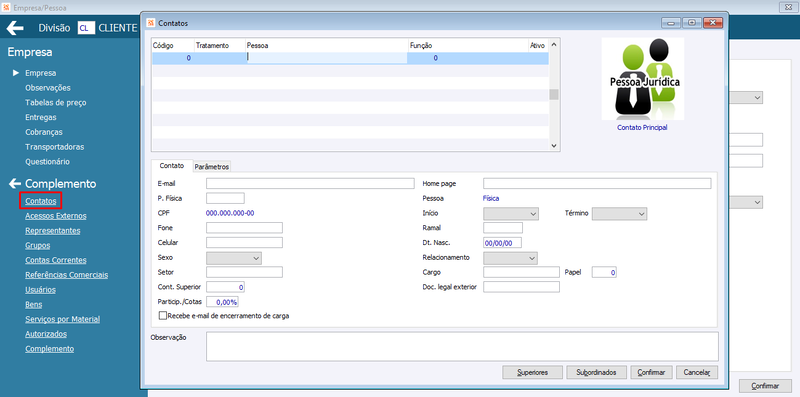Click the Empresa/Pessoa window title icon
This screenshot has width=800, height=397.
tap(6, 8)
